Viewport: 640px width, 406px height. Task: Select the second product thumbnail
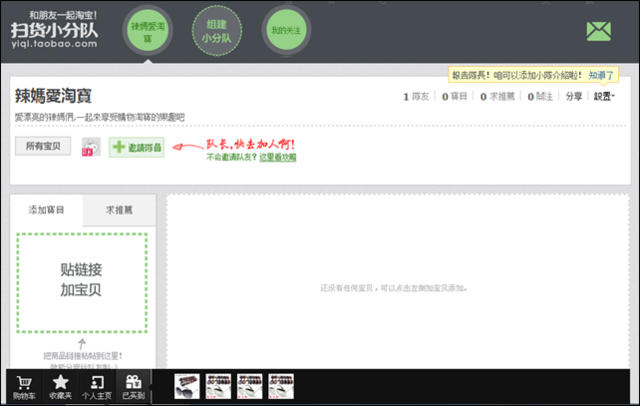click(218, 386)
